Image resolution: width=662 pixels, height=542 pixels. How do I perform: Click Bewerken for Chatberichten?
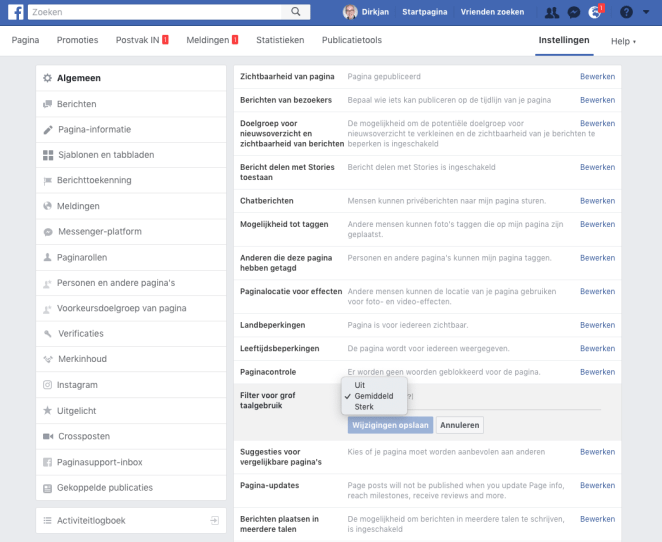[597, 201]
